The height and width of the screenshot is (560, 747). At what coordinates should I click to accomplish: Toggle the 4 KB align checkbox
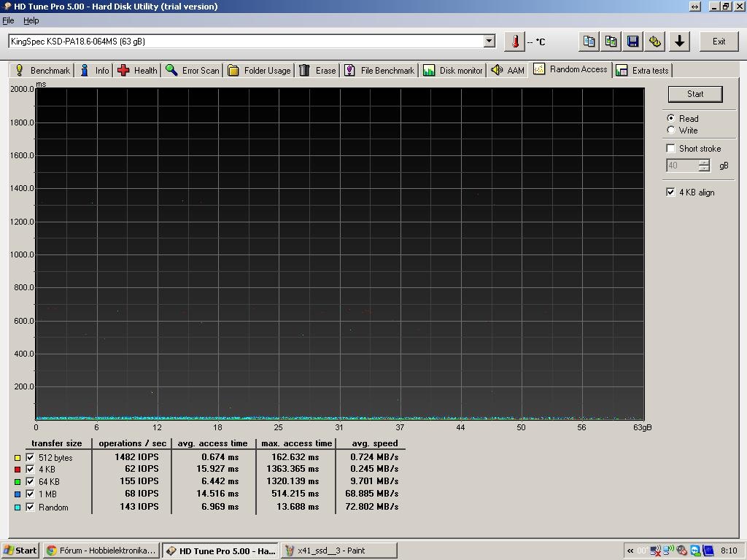[671, 192]
